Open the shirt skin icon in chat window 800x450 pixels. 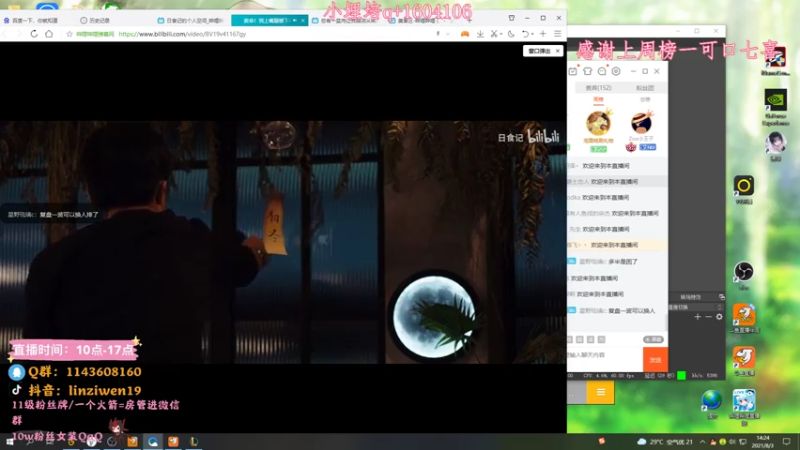pos(587,71)
